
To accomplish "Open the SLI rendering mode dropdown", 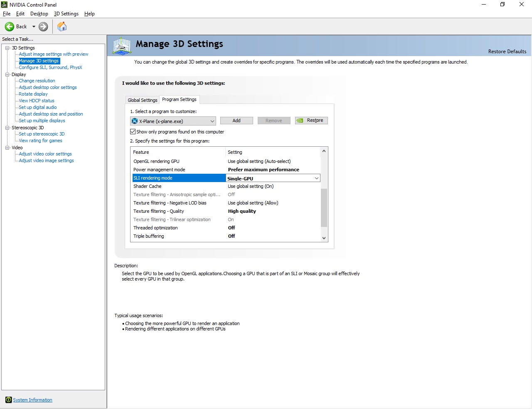I will (x=316, y=178).
